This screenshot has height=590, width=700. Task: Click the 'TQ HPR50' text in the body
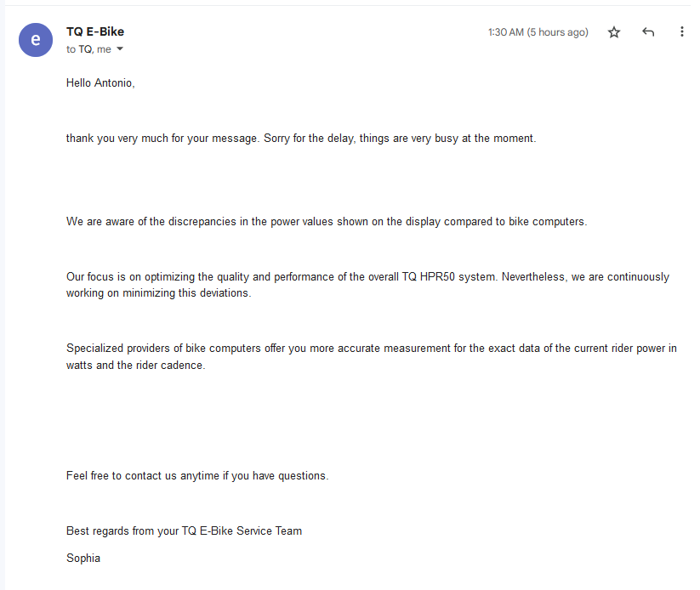pyautogui.click(x=428, y=277)
